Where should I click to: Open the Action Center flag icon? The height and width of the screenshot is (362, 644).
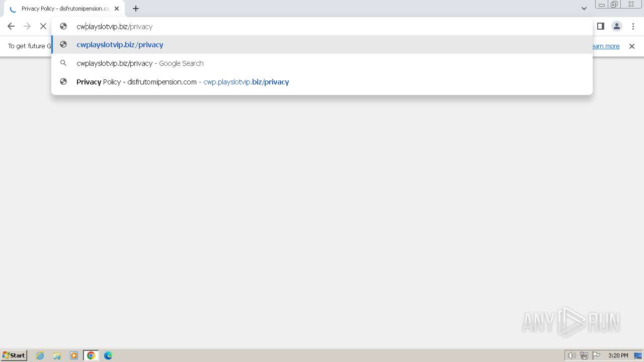[x=596, y=355]
